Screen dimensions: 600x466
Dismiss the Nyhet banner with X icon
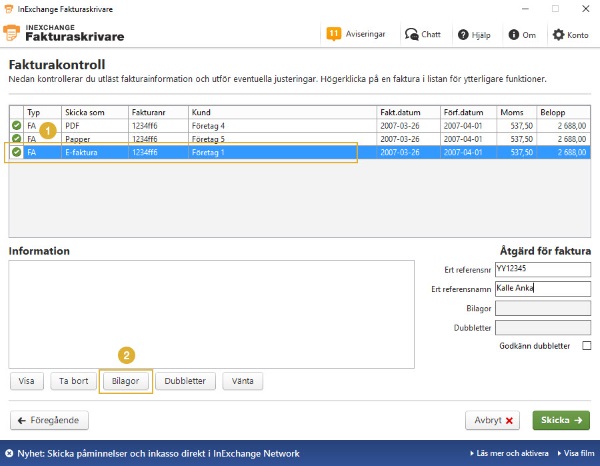point(9,454)
